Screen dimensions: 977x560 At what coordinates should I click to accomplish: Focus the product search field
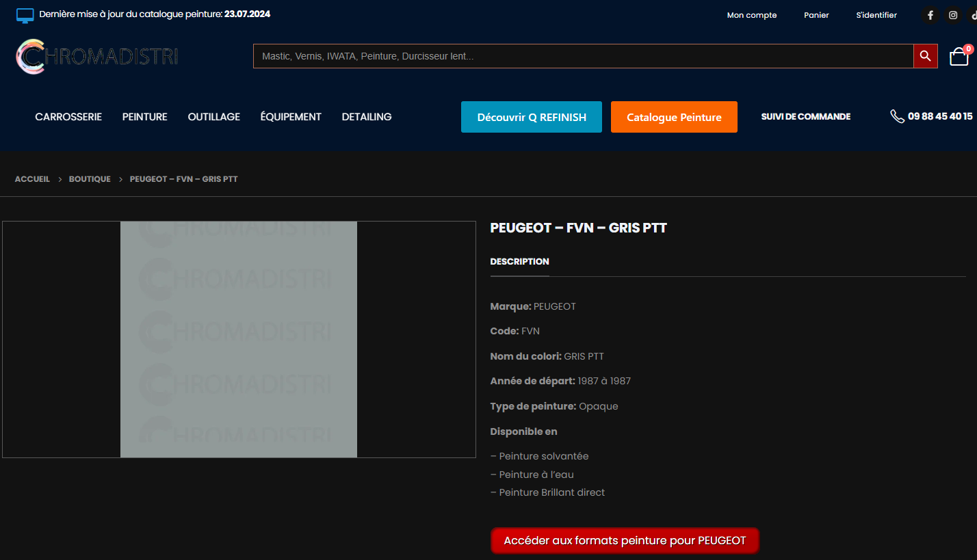[583, 56]
